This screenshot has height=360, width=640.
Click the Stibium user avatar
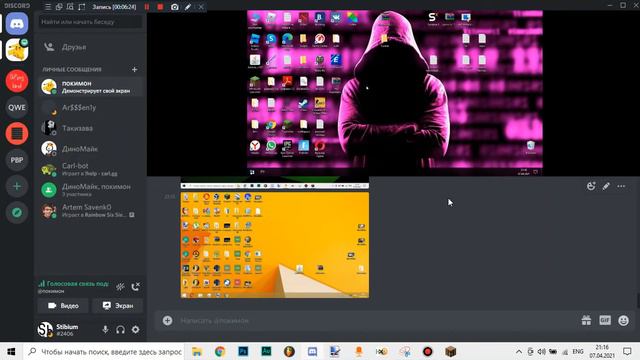[45, 329]
